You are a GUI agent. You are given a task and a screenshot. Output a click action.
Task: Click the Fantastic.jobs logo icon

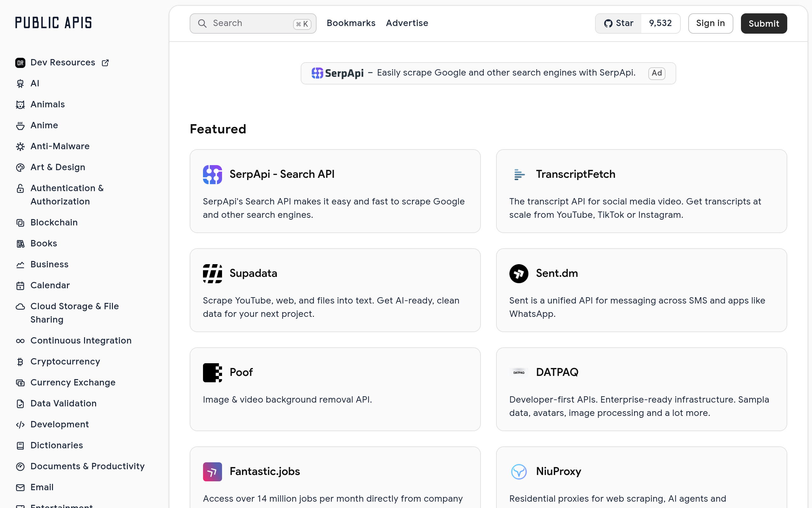213,472
